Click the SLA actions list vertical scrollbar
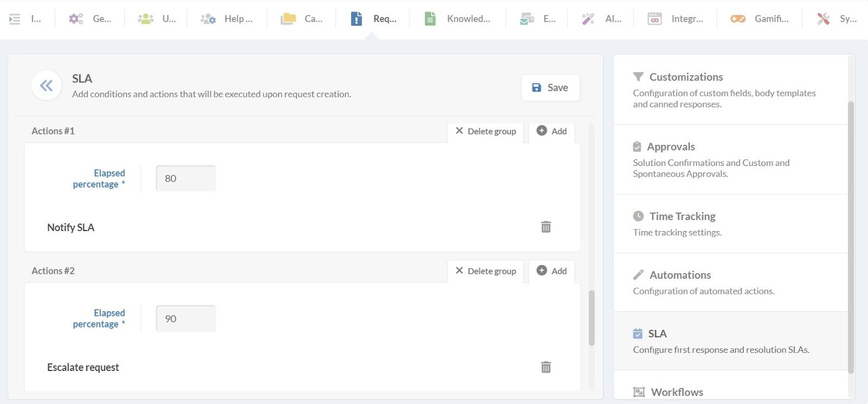Image resolution: width=868 pixels, height=404 pixels. point(591,318)
